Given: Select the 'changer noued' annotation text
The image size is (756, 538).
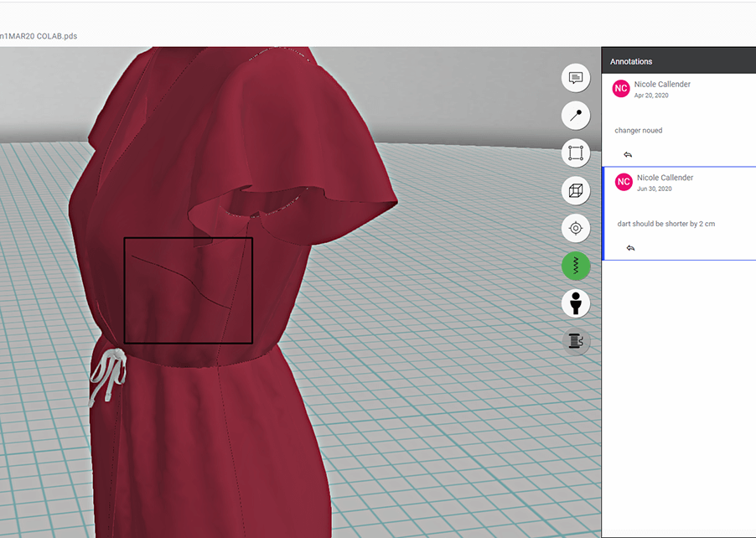Looking at the screenshot, I should (x=638, y=131).
